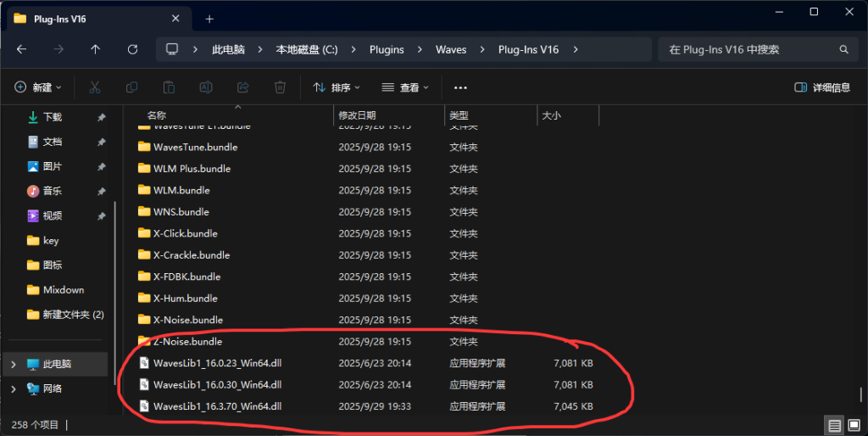Go up one folder level
This screenshot has height=436, width=868.
click(x=95, y=49)
